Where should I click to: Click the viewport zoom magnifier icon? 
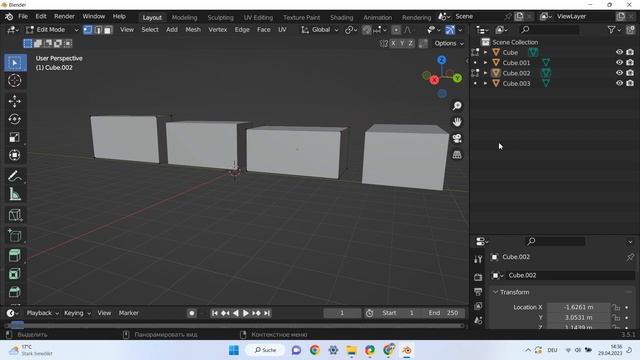tap(457, 106)
